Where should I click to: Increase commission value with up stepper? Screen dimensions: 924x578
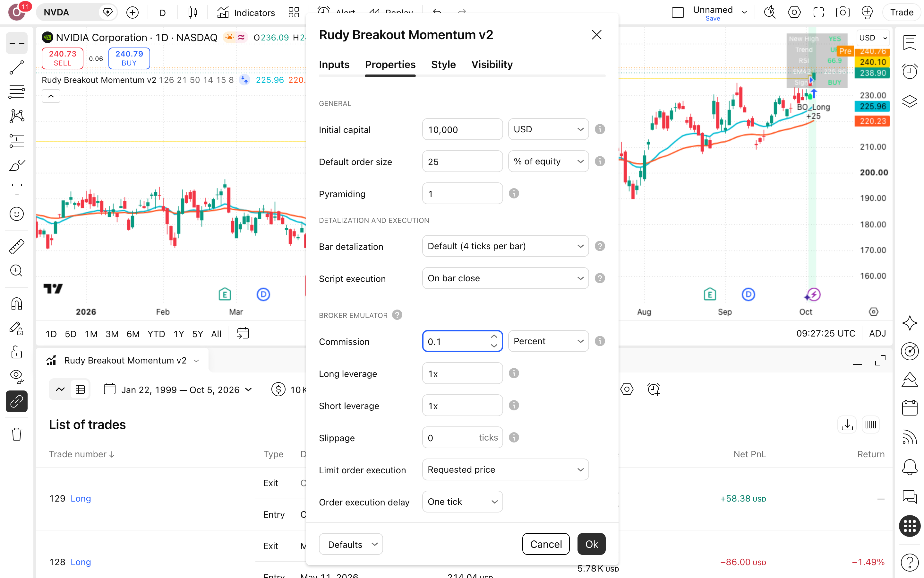pos(494,337)
